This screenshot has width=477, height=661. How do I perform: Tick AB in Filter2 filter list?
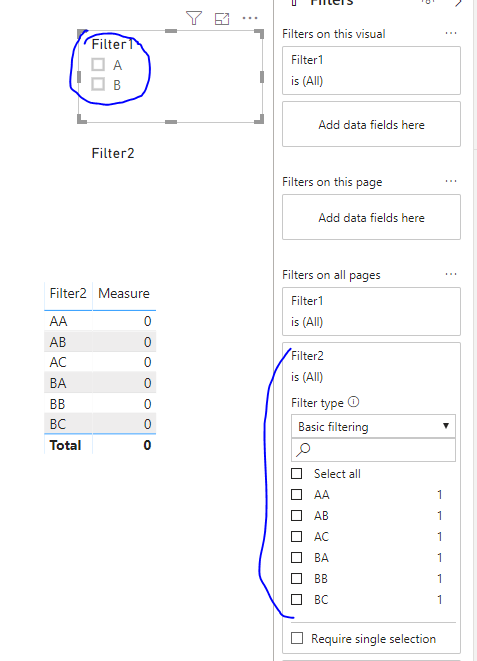[x=297, y=515]
